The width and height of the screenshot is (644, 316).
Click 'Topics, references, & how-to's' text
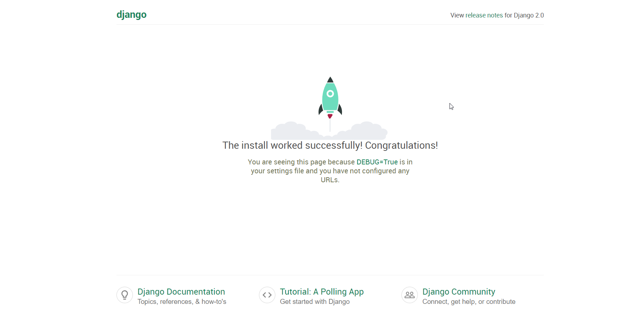182,302
